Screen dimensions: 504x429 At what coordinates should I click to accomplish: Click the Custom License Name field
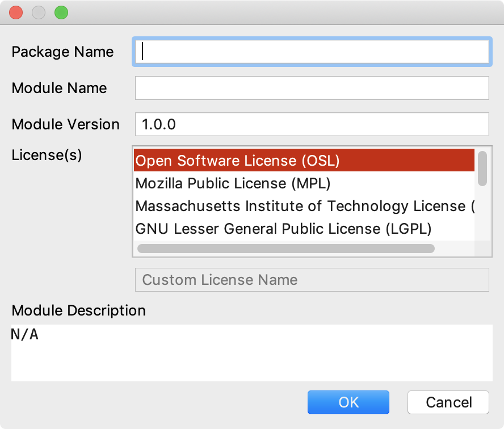point(312,280)
